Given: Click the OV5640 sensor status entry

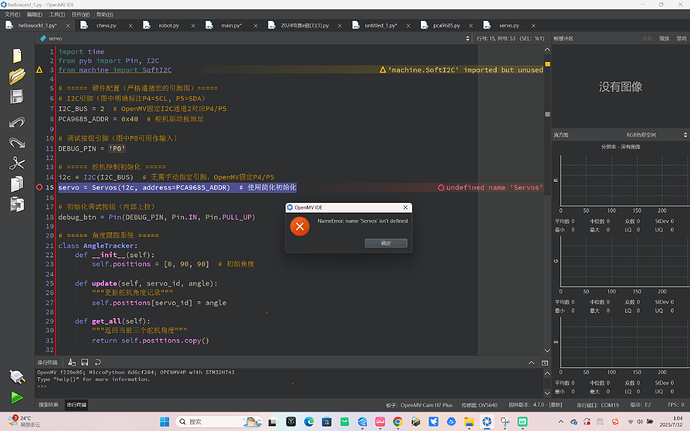Looking at the screenshot, I should click(x=479, y=405).
